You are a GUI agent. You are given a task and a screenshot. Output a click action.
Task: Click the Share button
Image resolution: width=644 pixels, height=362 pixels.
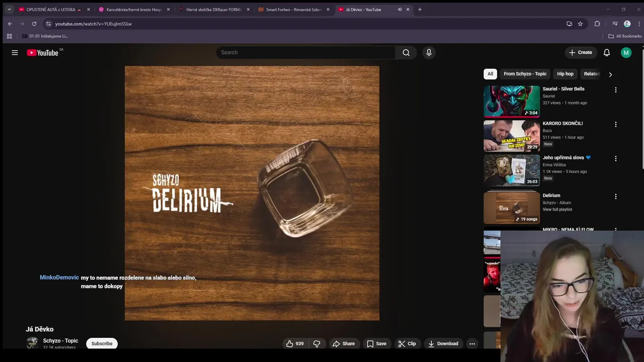344,343
